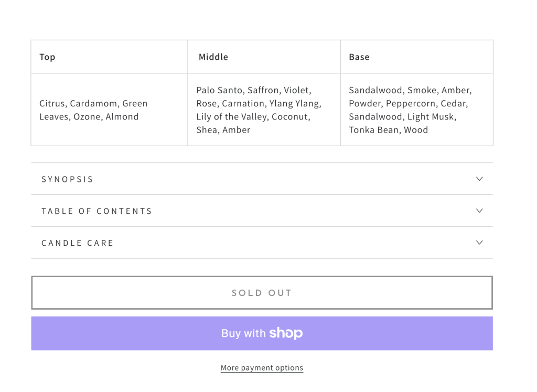
Task: Open the More payment options link
Action: 262,368
